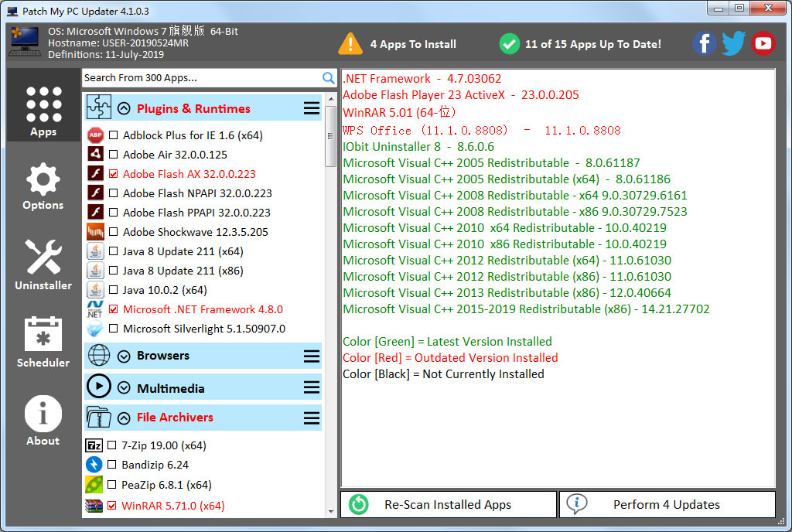Click the Twitter bird icon
The width and height of the screenshot is (792, 532).
(x=733, y=43)
